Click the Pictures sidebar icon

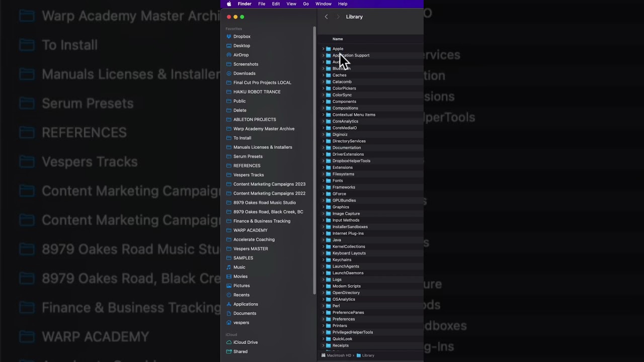pyautogui.click(x=229, y=286)
